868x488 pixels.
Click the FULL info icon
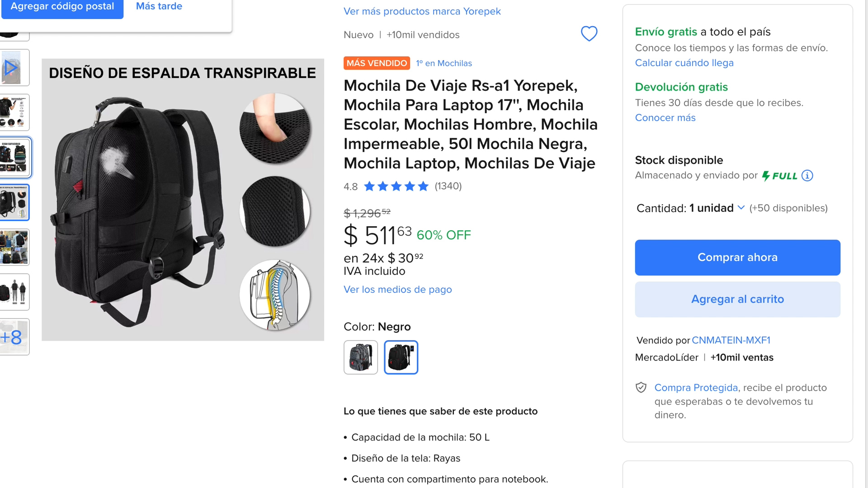tap(807, 176)
